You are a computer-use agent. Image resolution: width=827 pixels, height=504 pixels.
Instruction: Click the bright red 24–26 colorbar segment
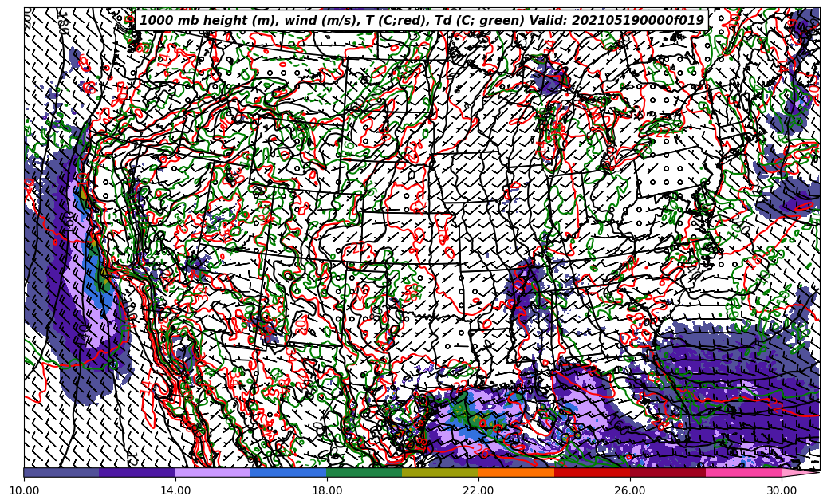(592, 472)
